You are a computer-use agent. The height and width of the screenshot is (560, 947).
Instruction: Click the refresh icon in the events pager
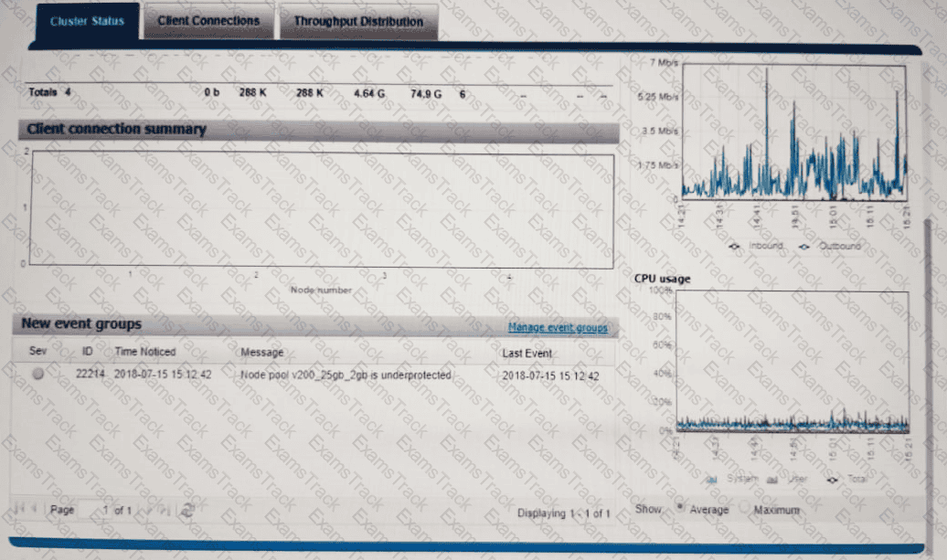pyautogui.click(x=187, y=511)
